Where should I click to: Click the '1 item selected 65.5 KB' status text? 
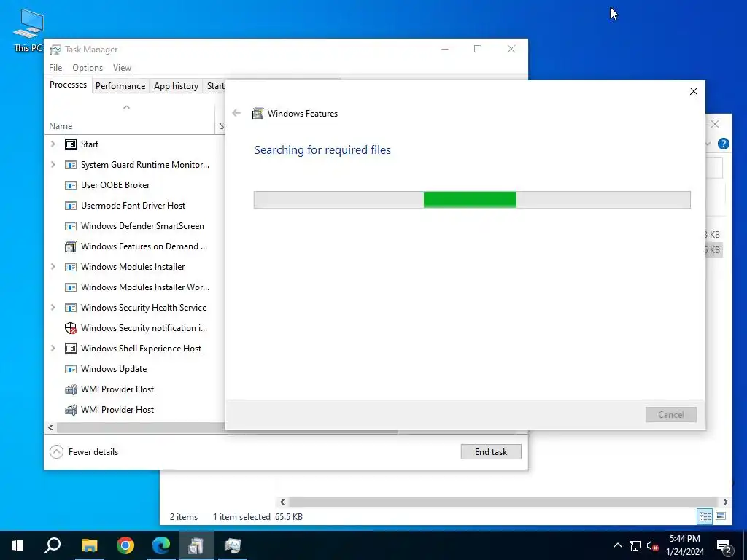pyautogui.click(x=258, y=517)
